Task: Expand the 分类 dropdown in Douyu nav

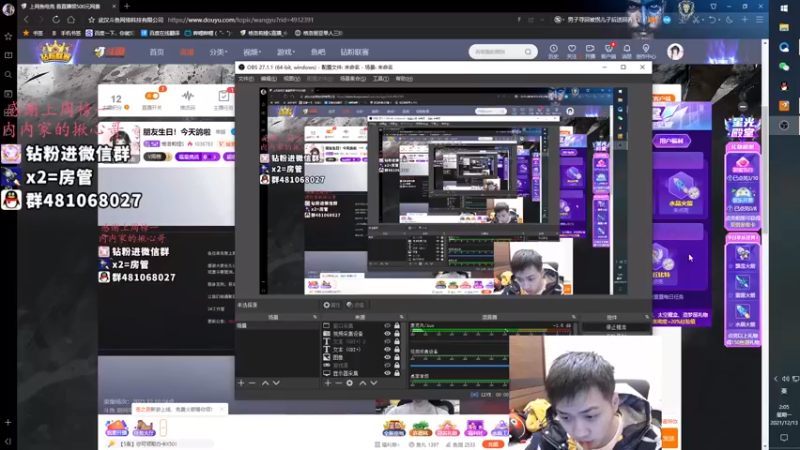Action: point(217,52)
